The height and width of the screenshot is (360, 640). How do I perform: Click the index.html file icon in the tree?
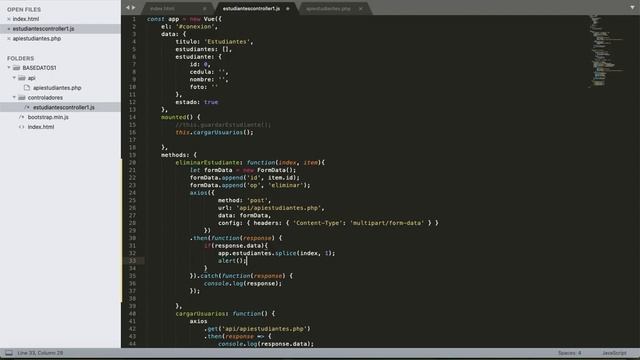tap(22, 127)
